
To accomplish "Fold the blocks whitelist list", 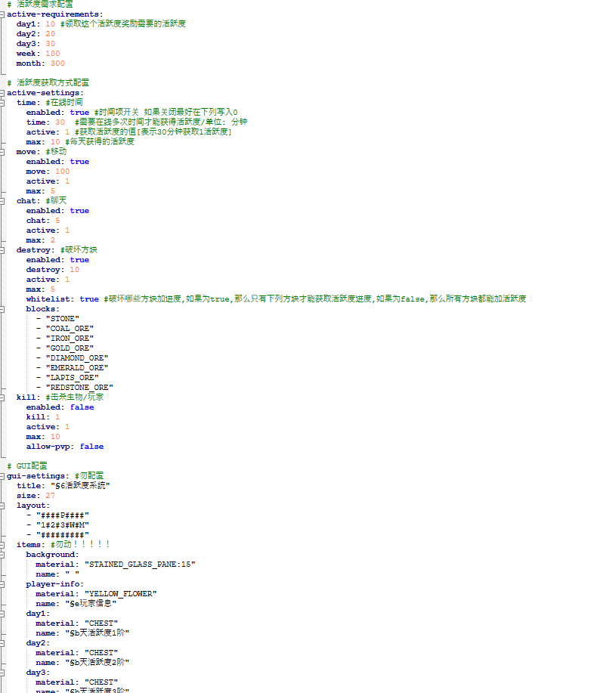I will click(x=3, y=309).
